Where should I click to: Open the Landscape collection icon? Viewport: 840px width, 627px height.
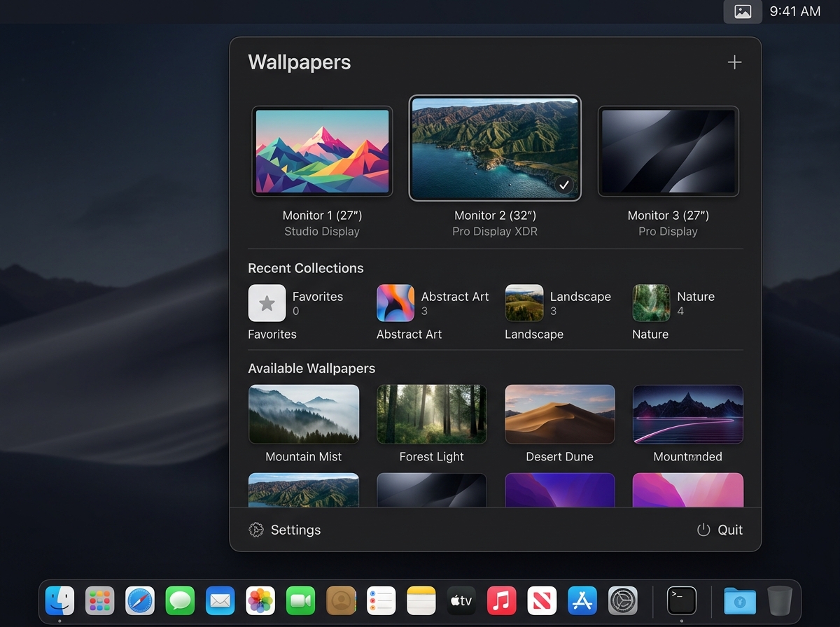coord(524,303)
